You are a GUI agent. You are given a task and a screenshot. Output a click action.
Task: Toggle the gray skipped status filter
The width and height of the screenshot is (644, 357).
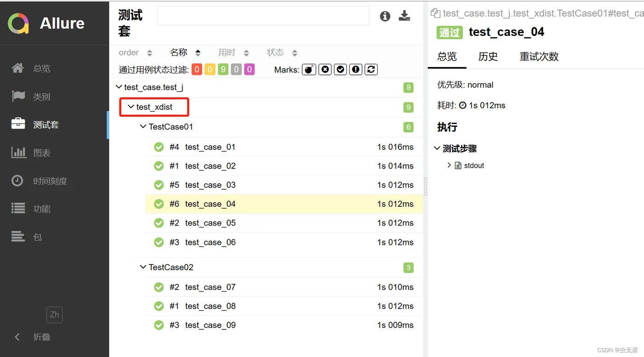236,70
